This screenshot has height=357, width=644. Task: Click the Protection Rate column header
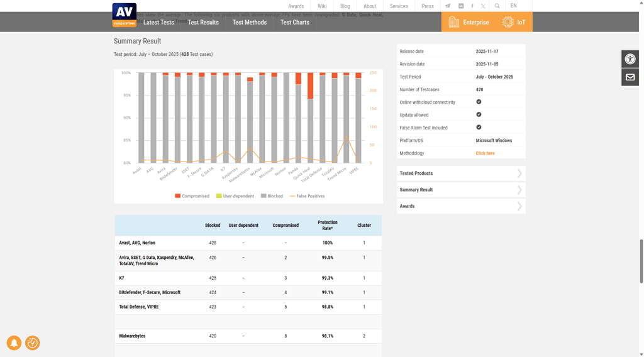327,225
